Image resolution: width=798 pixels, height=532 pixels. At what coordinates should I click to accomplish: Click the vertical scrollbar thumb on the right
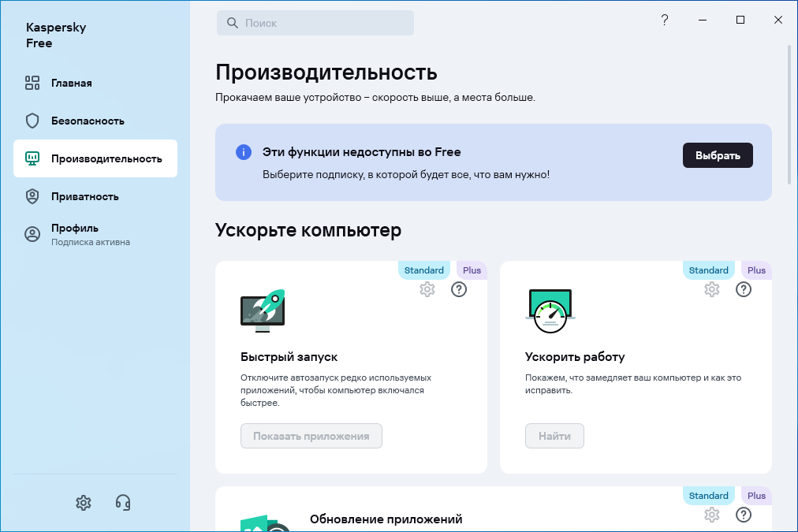tap(789, 114)
